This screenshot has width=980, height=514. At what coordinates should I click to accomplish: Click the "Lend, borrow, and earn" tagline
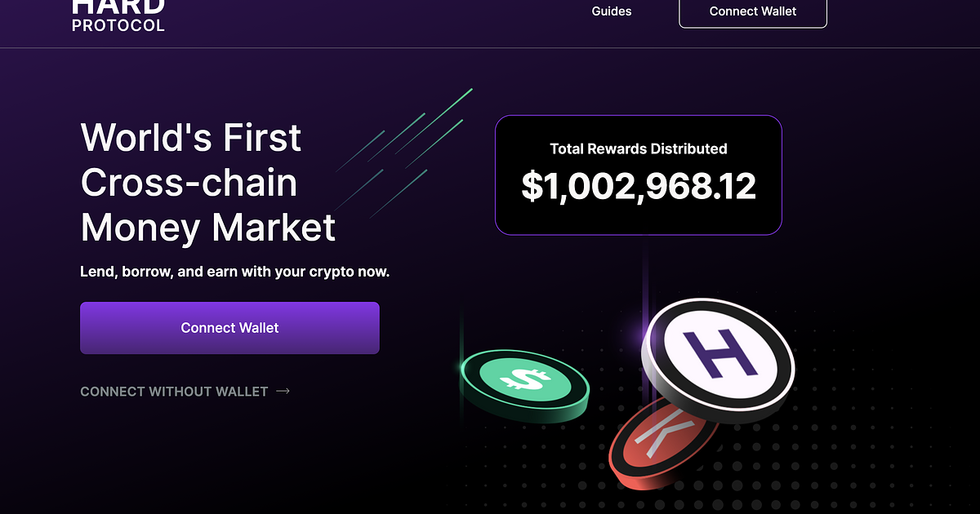click(x=234, y=272)
